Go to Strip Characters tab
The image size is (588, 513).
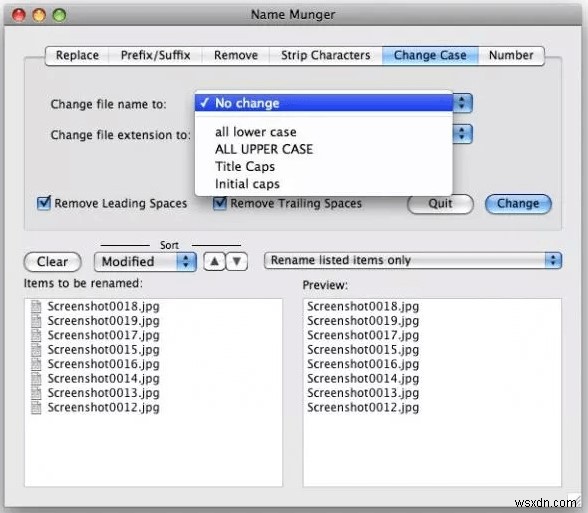tap(326, 56)
